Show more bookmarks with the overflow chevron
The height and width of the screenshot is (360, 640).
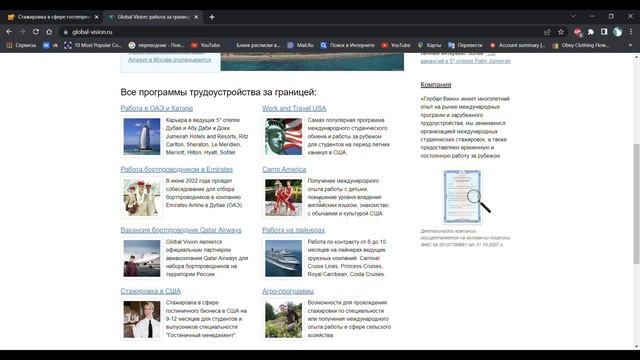(630, 45)
